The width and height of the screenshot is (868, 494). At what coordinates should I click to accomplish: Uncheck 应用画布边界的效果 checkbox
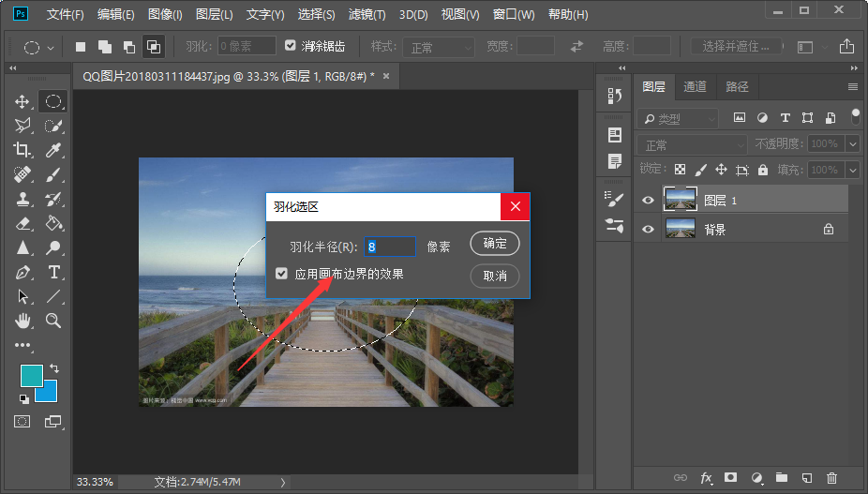281,274
